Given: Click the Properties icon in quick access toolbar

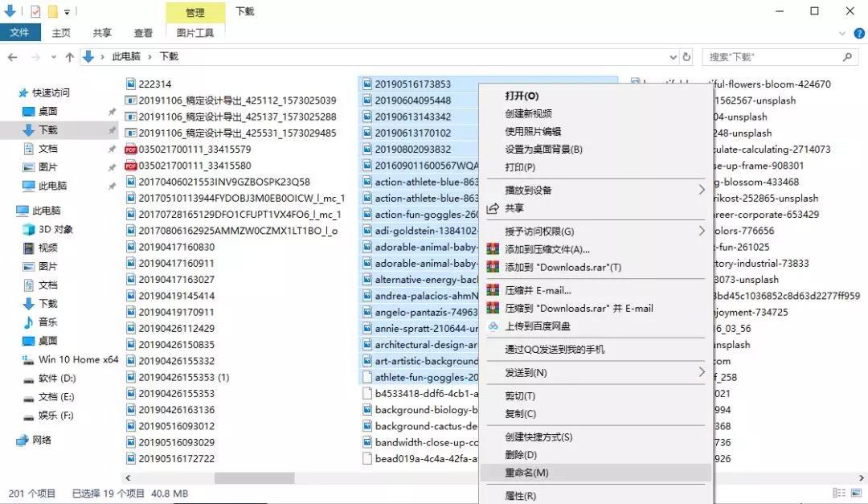Looking at the screenshot, I should [x=35, y=11].
